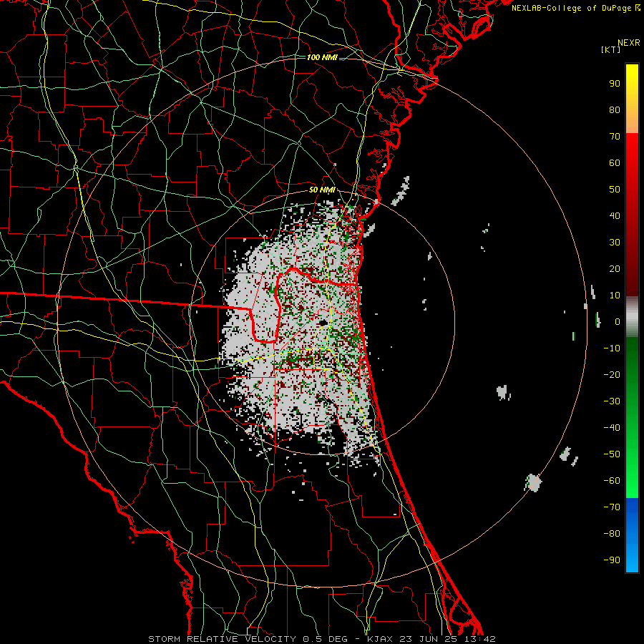Click the -40 value on the velocity scale
This screenshot has width=644, height=644.
point(612,428)
